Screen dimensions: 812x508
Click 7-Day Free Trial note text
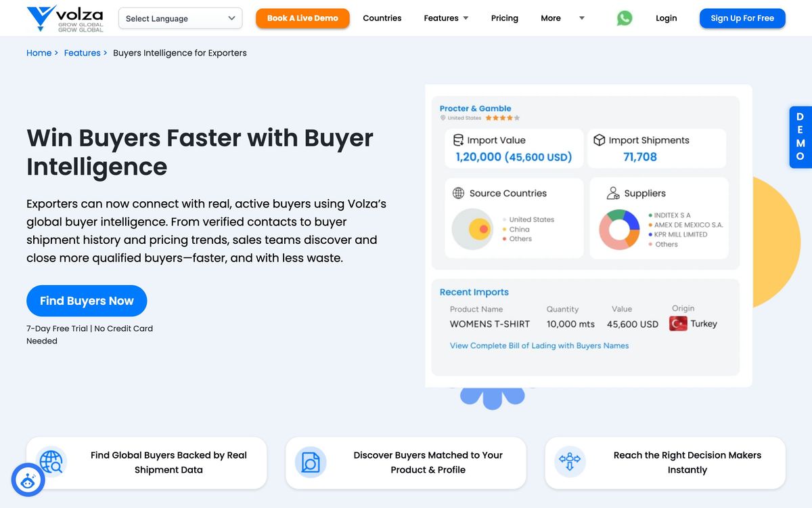(x=89, y=335)
